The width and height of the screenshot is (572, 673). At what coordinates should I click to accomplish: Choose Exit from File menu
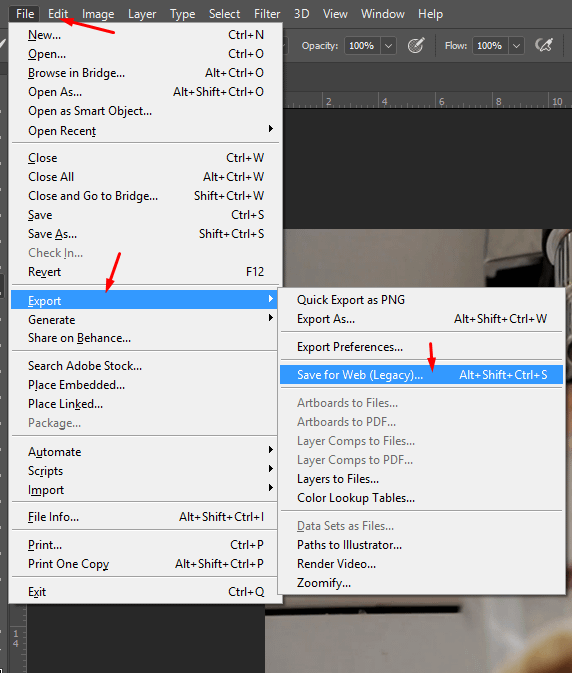(x=146, y=591)
